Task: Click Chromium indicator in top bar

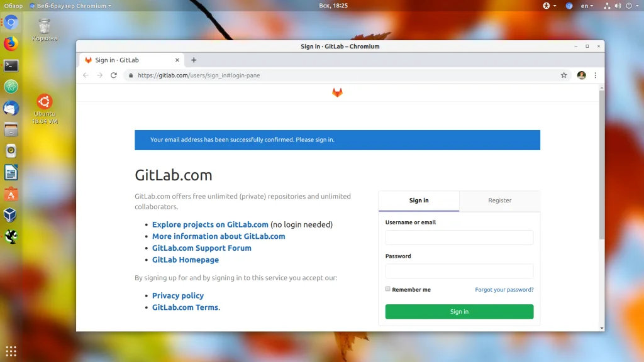Action: (x=569, y=6)
